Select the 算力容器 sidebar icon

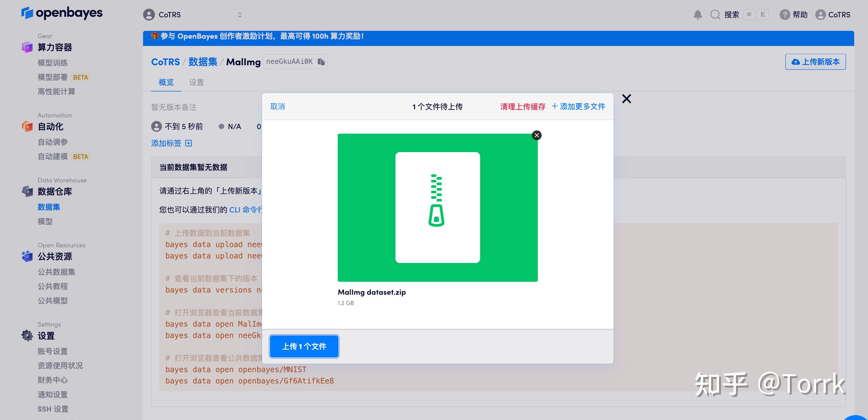pos(27,47)
